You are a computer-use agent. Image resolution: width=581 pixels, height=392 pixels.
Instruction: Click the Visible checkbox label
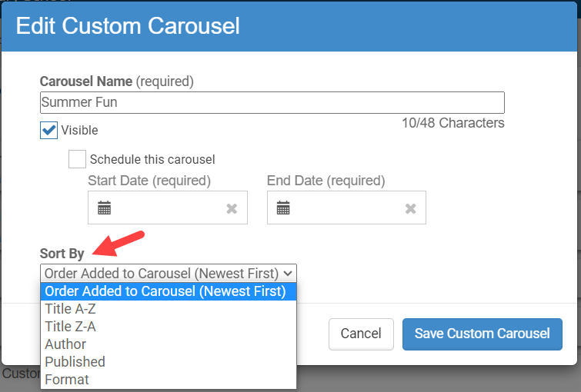pos(79,131)
